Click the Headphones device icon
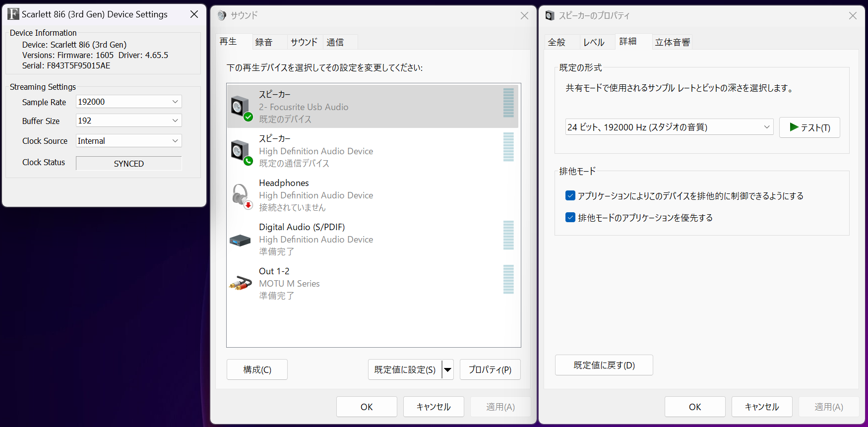 [242, 195]
